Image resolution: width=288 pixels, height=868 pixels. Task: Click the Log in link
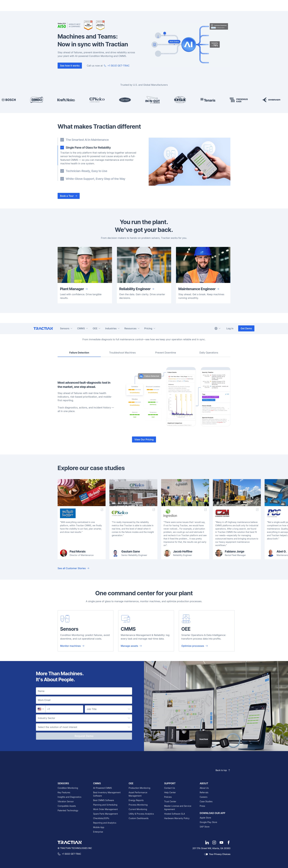pyautogui.click(x=230, y=328)
